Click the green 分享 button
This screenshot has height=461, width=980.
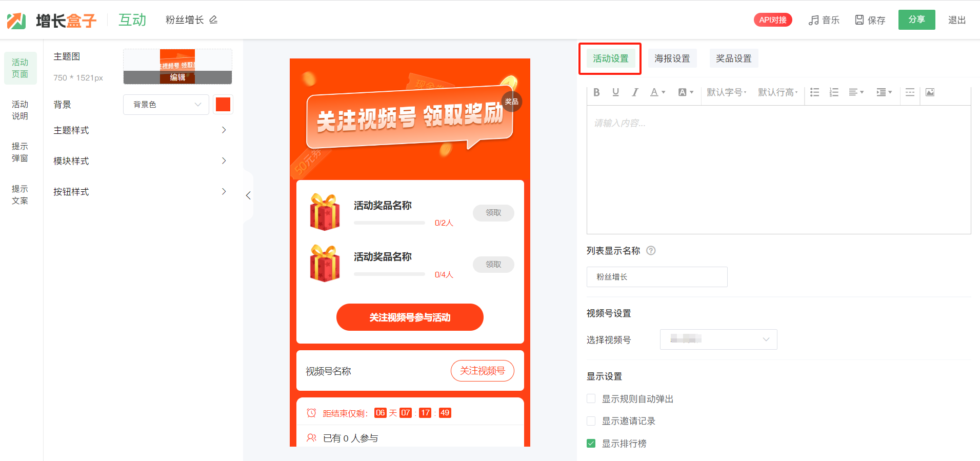(x=916, y=20)
